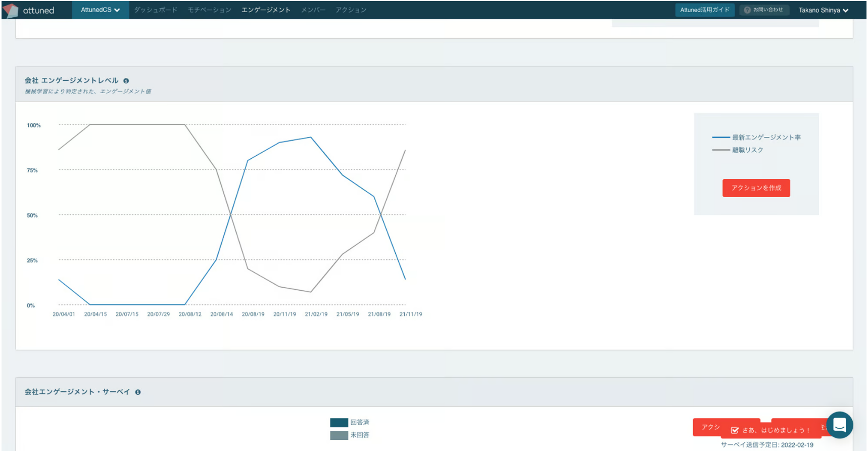
Task: Open the メンバー menu item
Action: click(x=313, y=10)
